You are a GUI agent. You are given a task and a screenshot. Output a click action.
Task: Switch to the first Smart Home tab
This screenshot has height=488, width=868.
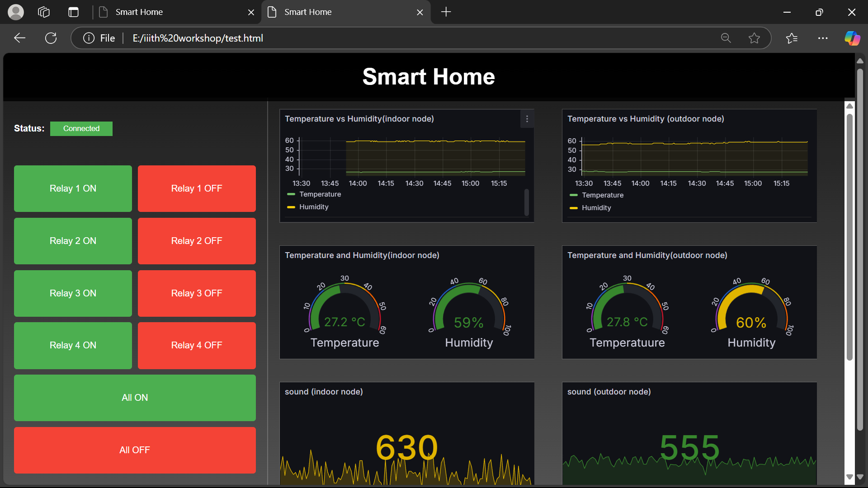(x=139, y=12)
